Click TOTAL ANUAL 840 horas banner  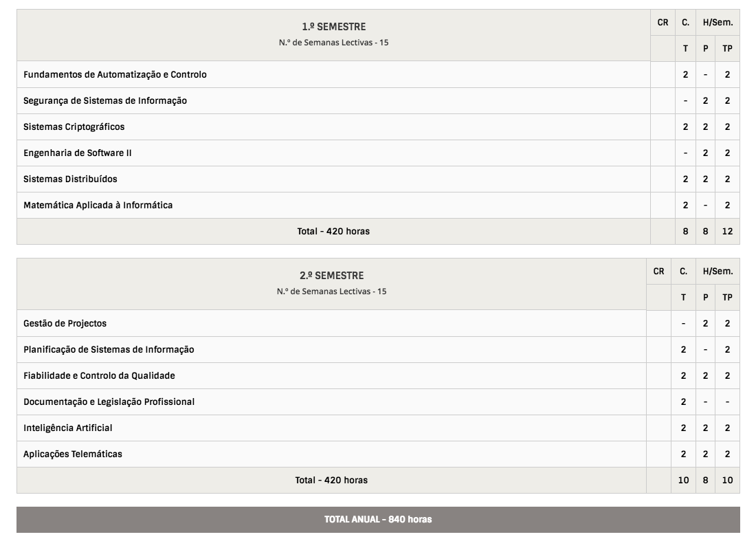tap(378, 519)
